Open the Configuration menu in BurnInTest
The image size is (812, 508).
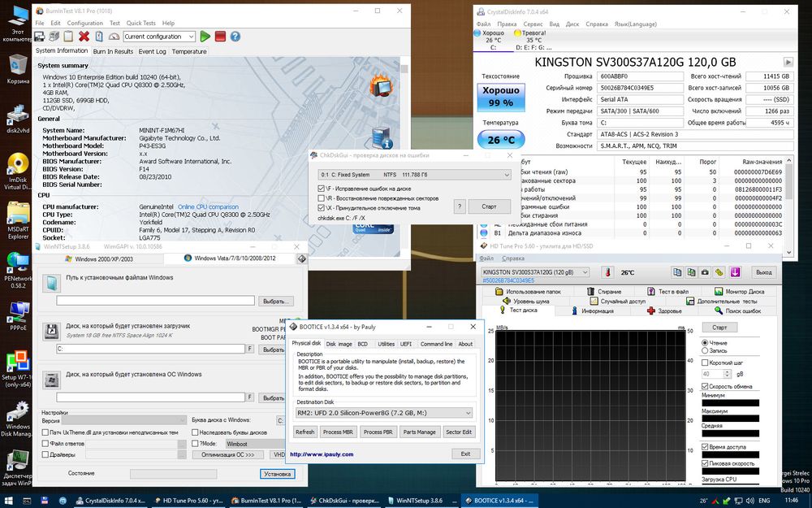point(85,24)
